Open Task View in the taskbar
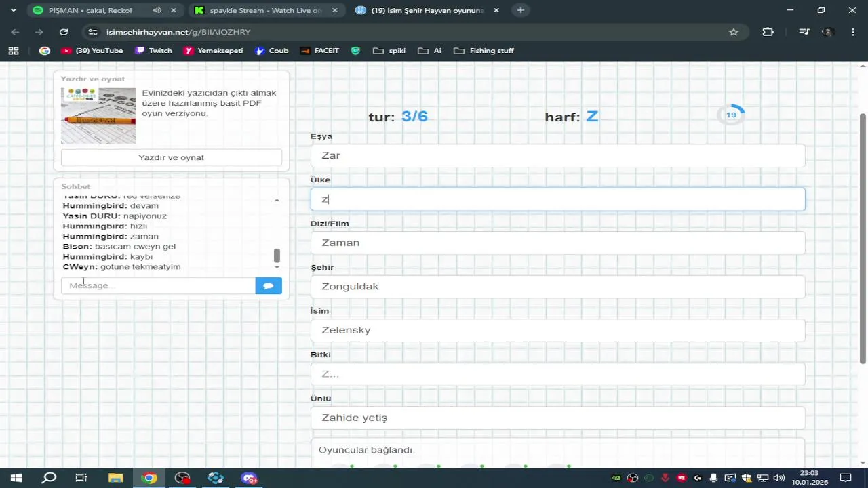The image size is (868, 488). tap(81, 478)
